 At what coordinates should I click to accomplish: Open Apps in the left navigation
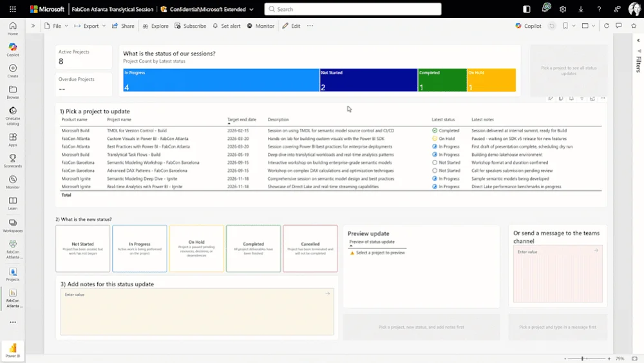click(13, 139)
